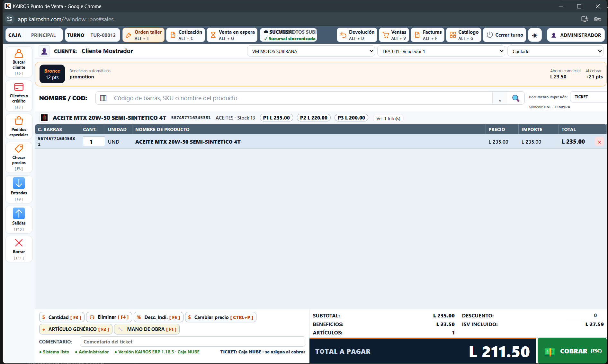The image size is (608, 364).
Task: Open Chrome site controls icon in address bar
Action: click(x=10, y=19)
